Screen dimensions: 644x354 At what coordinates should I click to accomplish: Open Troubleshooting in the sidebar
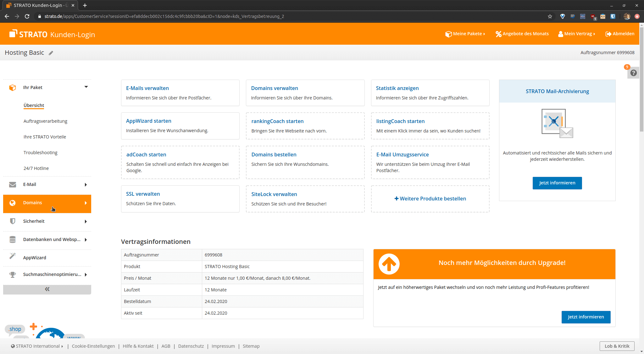(40, 153)
